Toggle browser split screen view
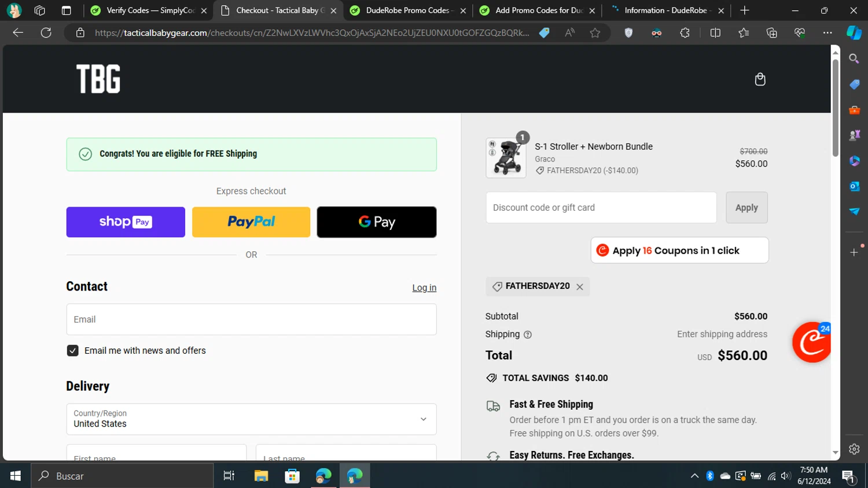This screenshot has width=868, height=488. coord(715,33)
